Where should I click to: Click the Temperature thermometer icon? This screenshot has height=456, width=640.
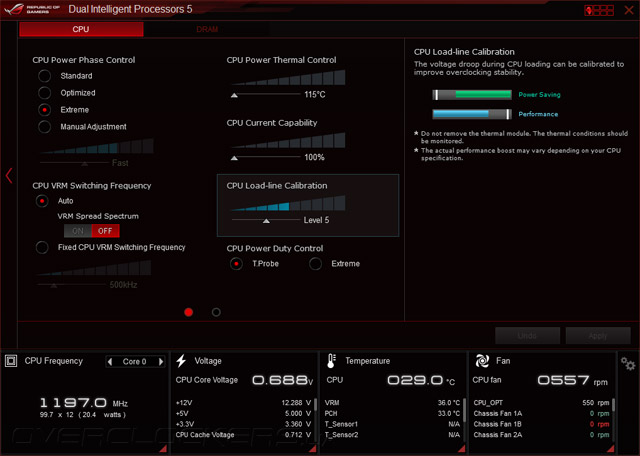[x=331, y=361]
